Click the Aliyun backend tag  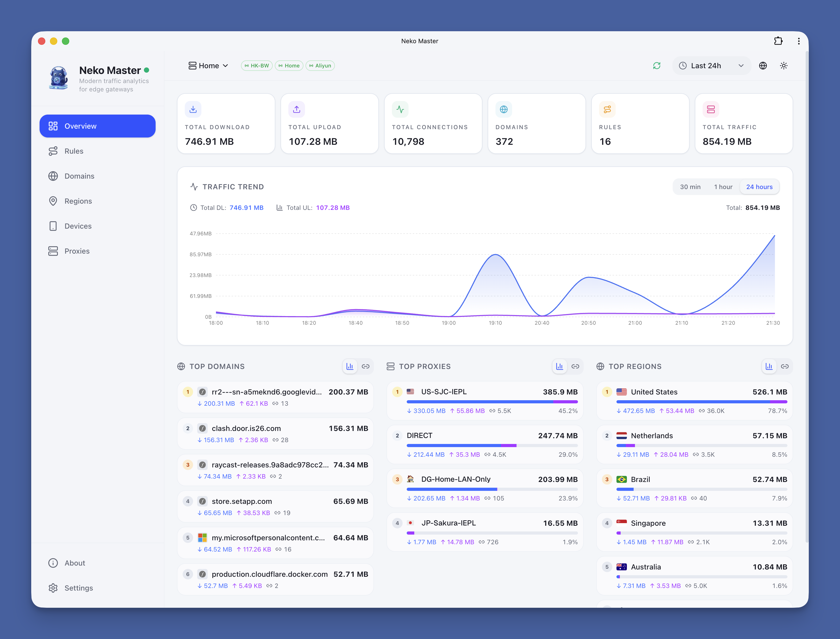320,66
